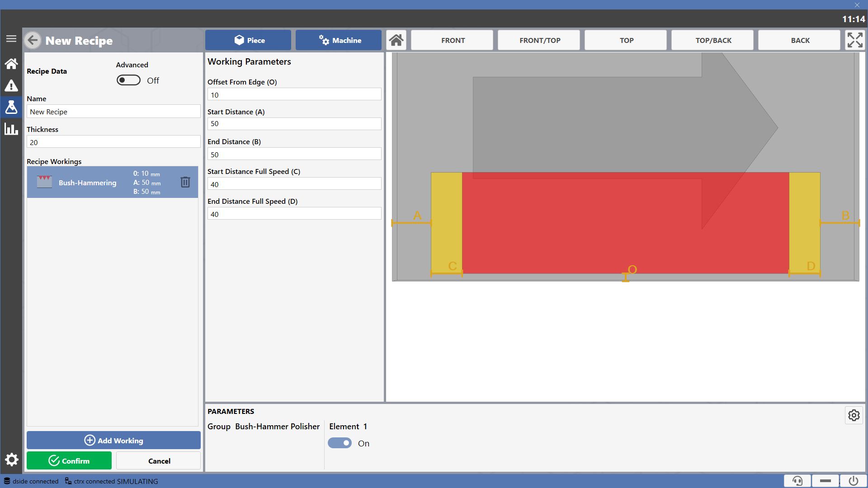Click the dside connected database icon
Image resolution: width=868 pixels, height=488 pixels.
click(7, 481)
